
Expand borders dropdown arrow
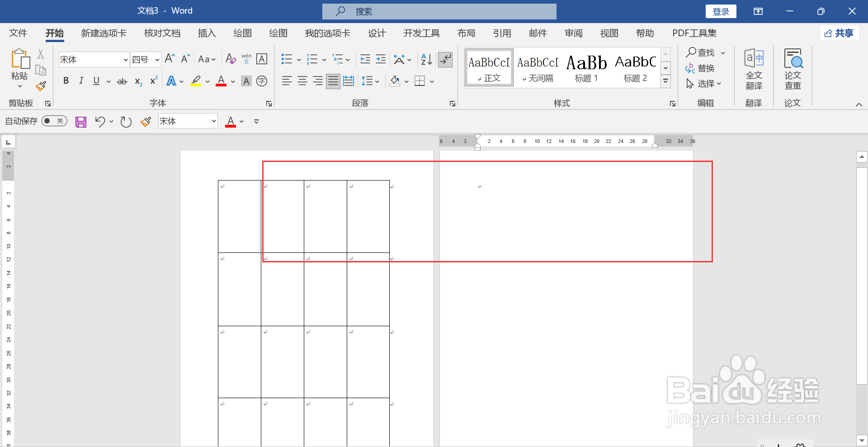[432, 81]
